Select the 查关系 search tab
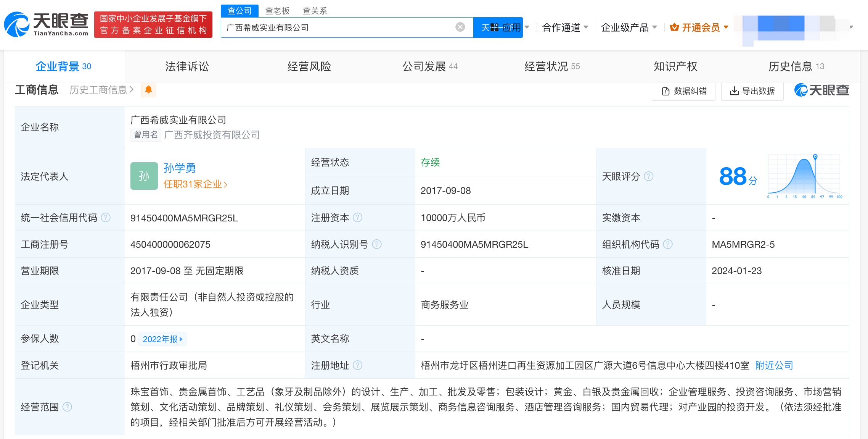 pyautogui.click(x=315, y=11)
